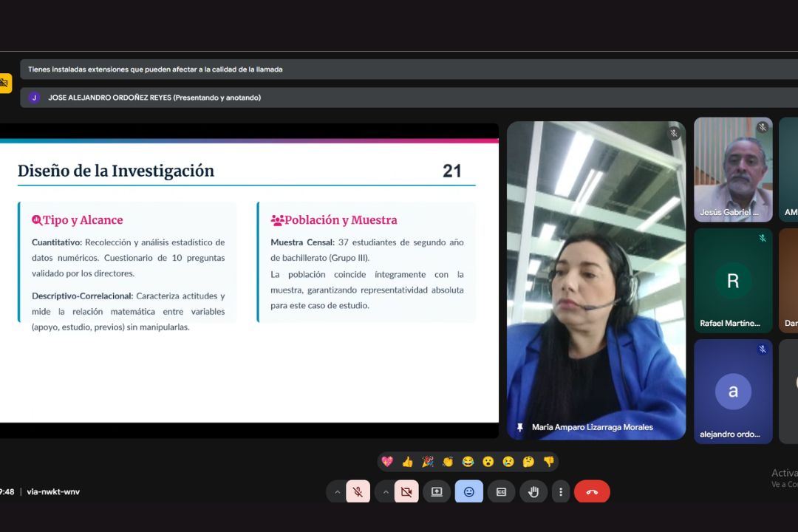The image size is (798, 532).
Task: Leave the call with red hang-up button
Action: point(592,492)
